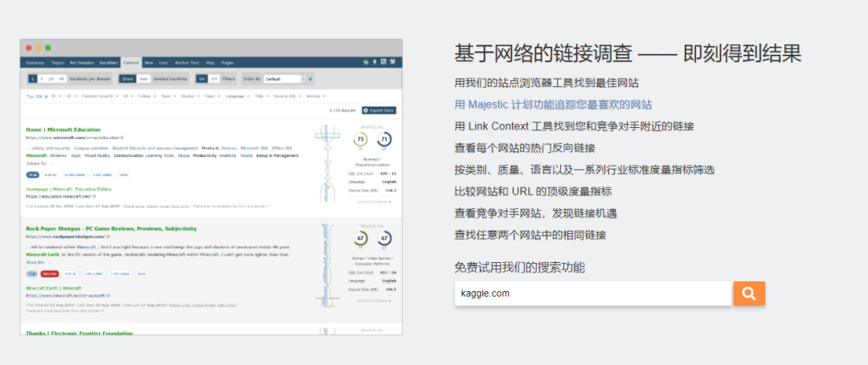Click the help icon beside Order By

(x=310, y=79)
